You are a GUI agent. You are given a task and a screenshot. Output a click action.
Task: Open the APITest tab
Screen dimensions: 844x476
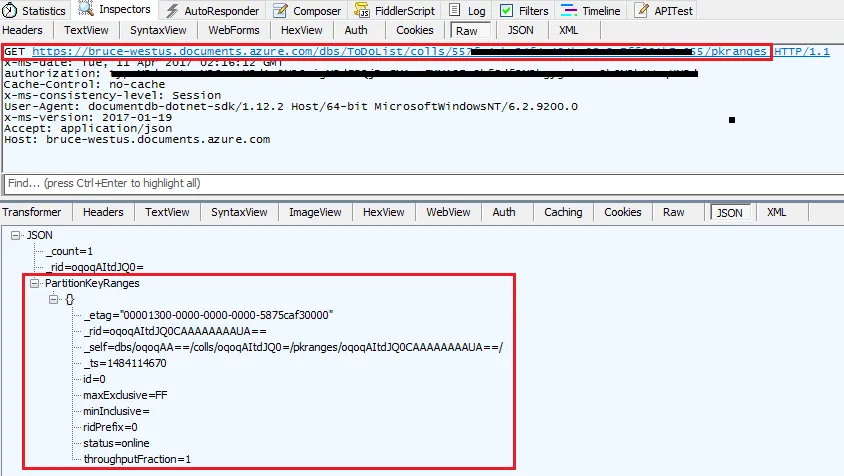664,10
